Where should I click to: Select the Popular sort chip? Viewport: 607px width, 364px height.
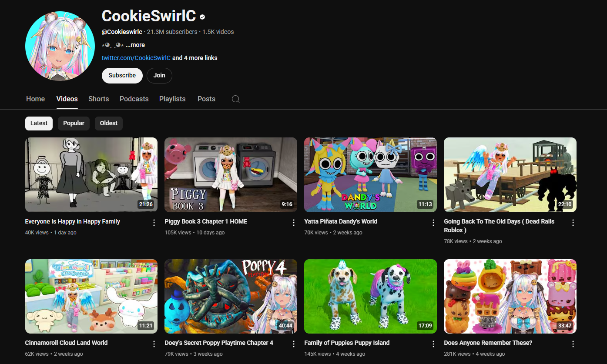coord(74,123)
